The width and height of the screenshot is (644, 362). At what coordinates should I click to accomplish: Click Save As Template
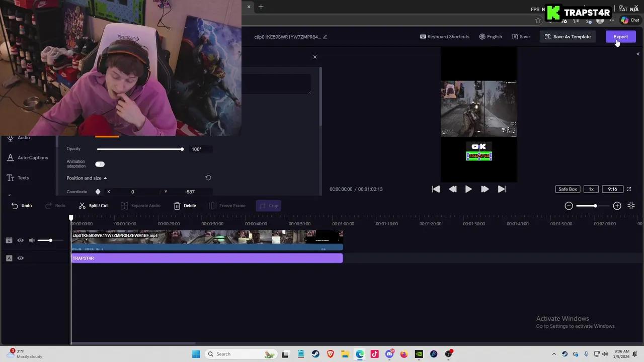click(568, 37)
